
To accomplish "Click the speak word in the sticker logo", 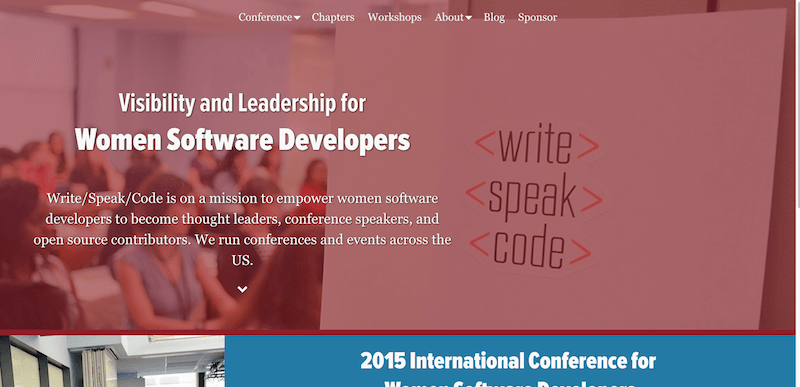I will 532,201.
